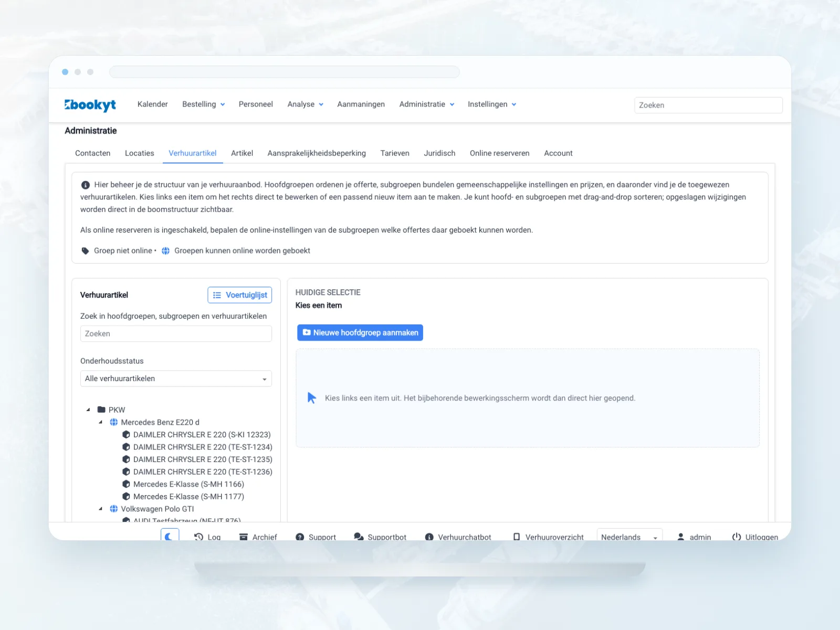The height and width of the screenshot is (630, 840).
Task: Open the Analyse dropdown menu
Action: pos(306,104)
